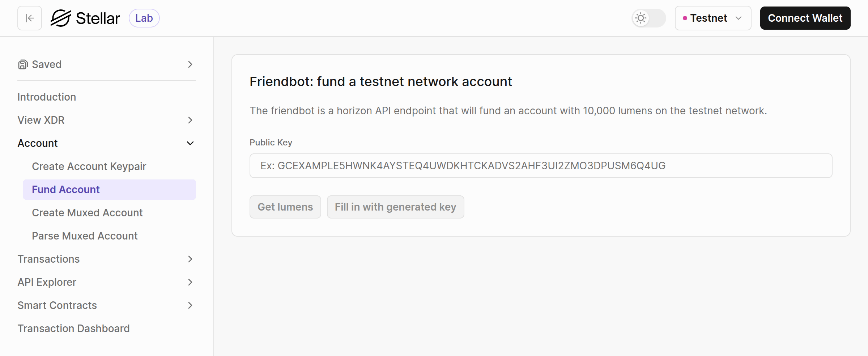Expand the View XDR section
The width and height of the screenshot is (868, 356).
(x=190, y=120)
